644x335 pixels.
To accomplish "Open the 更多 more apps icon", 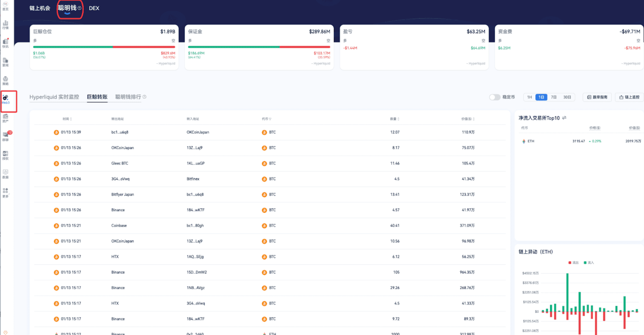I will click(x=6, y=192).
